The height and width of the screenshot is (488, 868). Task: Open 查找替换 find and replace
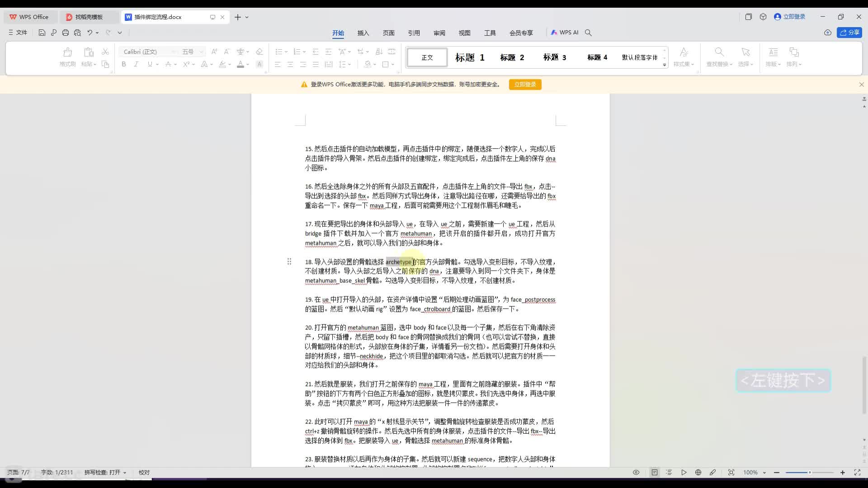tap(719, 57)
